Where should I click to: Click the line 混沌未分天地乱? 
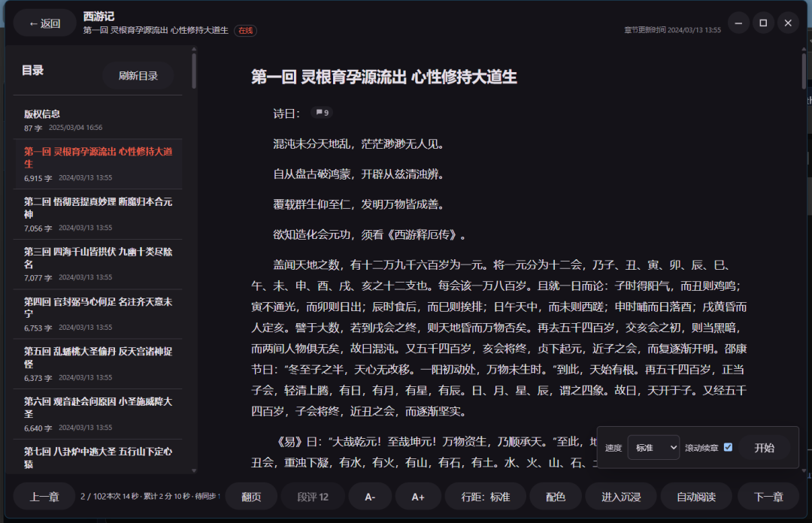click(359, 144)
